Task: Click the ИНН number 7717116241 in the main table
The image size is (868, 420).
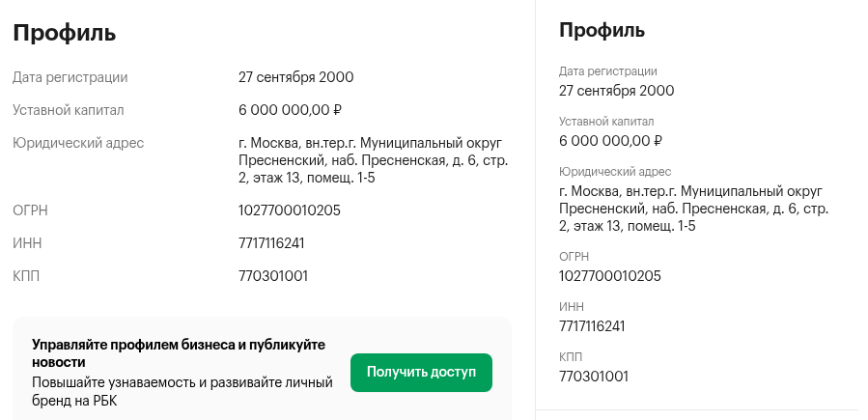Action: tap(271, 243)
